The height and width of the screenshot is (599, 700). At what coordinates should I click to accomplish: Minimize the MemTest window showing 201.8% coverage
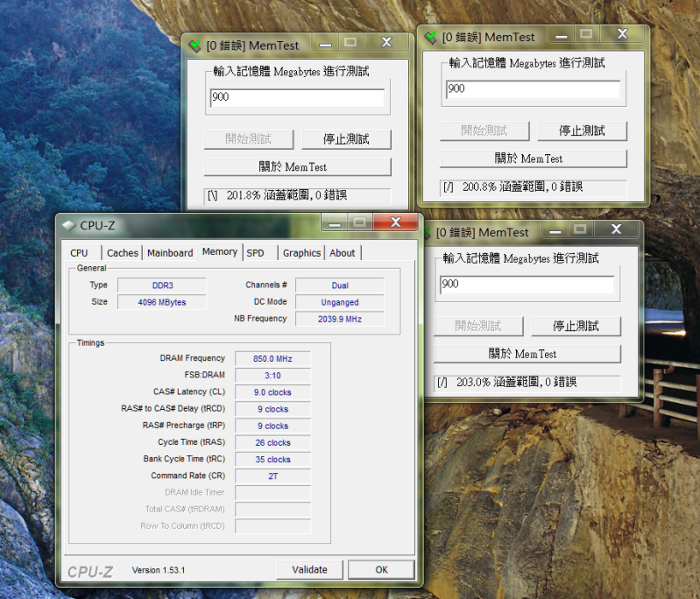point(325,42)
